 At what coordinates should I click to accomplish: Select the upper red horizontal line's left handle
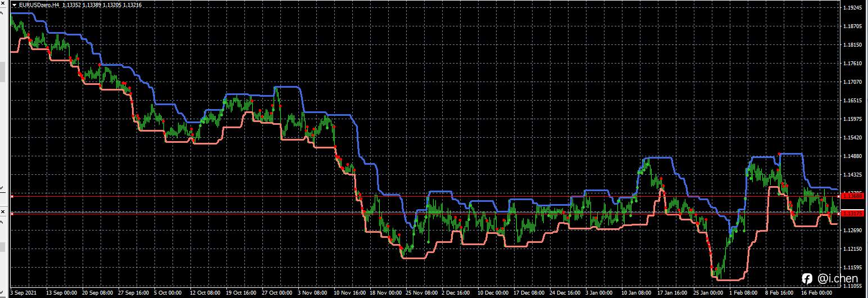tap(12, 196)
